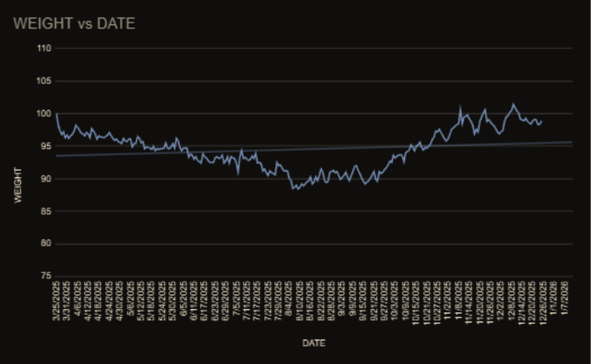Select the 11/2/2025 date label
Image resolution: width=591 pixels, height=364 pixels.
(x=448, y=301)
